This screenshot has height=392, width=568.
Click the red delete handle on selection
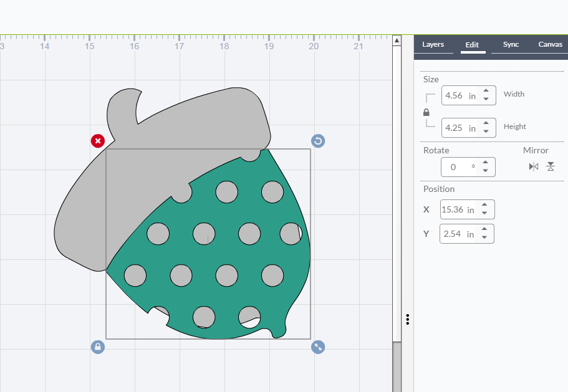pyautogui.click(x=97, y=141)
